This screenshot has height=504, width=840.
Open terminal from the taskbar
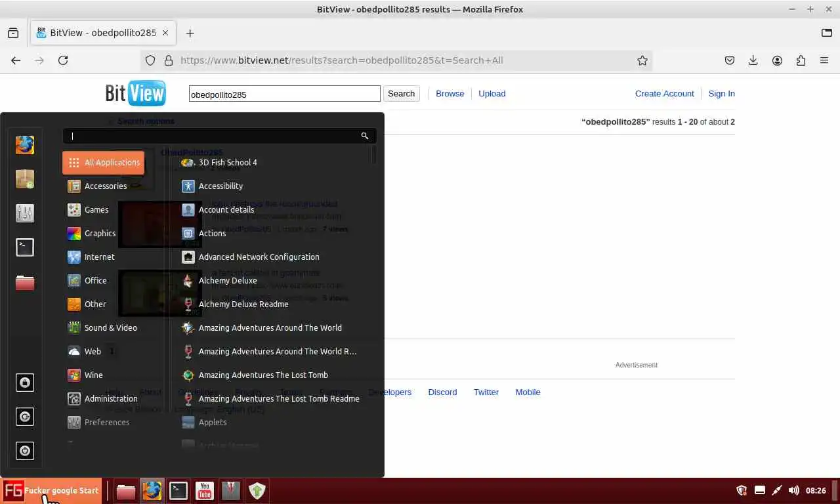178,491
